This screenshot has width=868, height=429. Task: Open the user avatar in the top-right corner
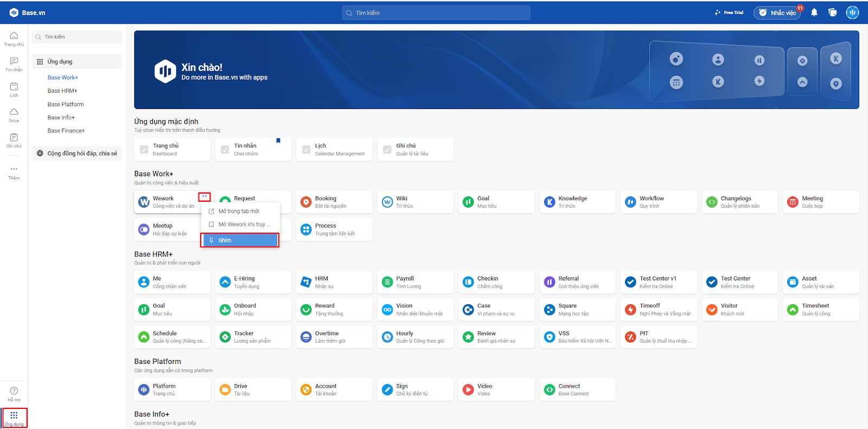(x=852, y=12)
